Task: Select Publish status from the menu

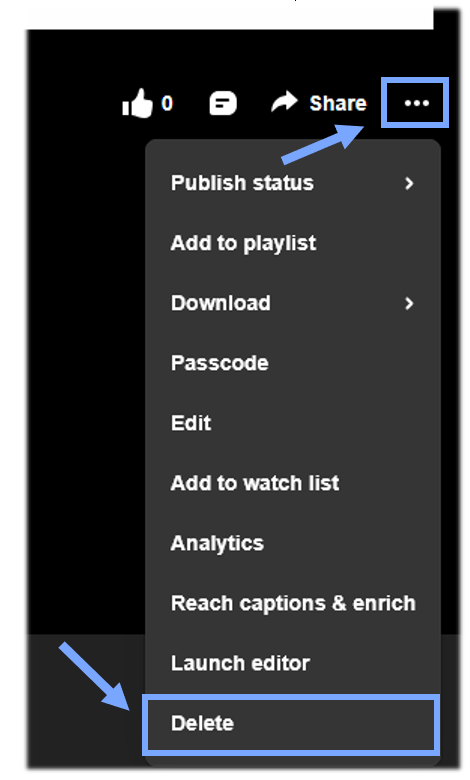Action: [x=292, y=183]
